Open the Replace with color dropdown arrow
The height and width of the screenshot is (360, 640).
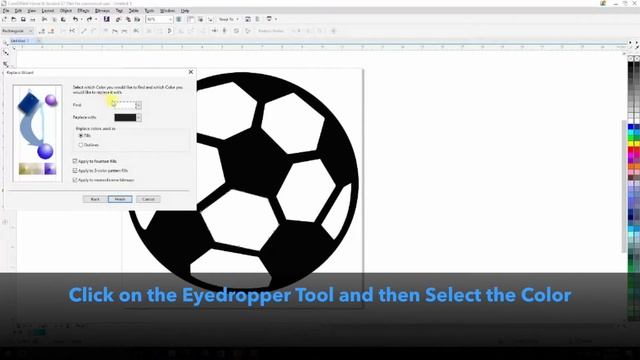click(x=139, y=118)
